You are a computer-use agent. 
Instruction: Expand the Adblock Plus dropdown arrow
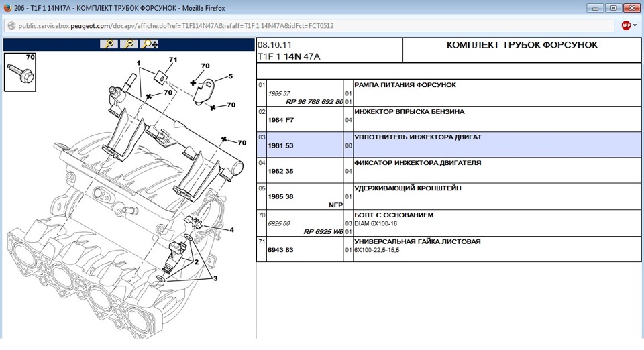635,25
